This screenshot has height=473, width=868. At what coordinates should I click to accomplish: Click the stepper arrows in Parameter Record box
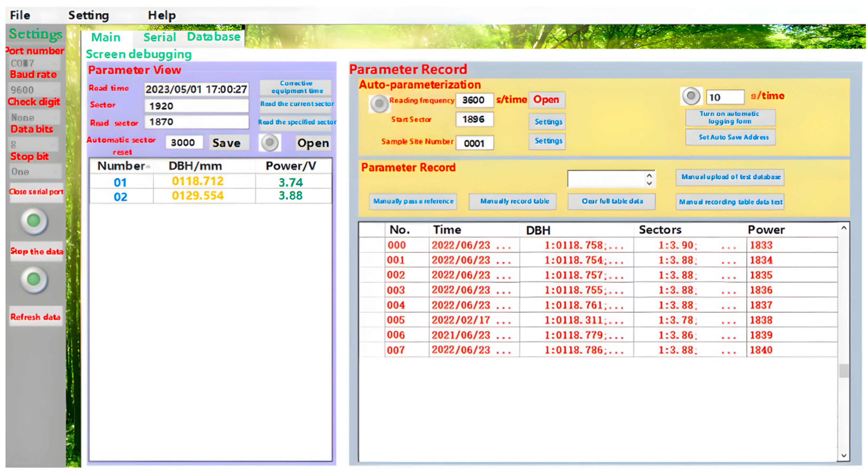pyautogui.click(x=649, y=179)
